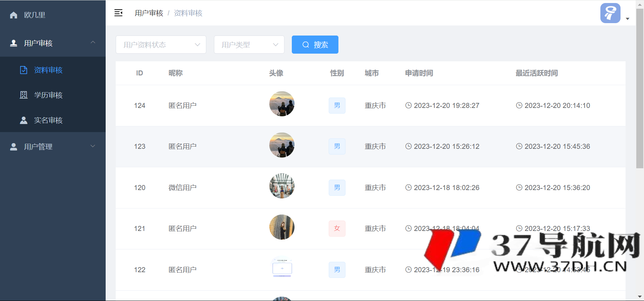Click the 男 gender tag in row 120

pyautogui.click(x=337, y=188)
